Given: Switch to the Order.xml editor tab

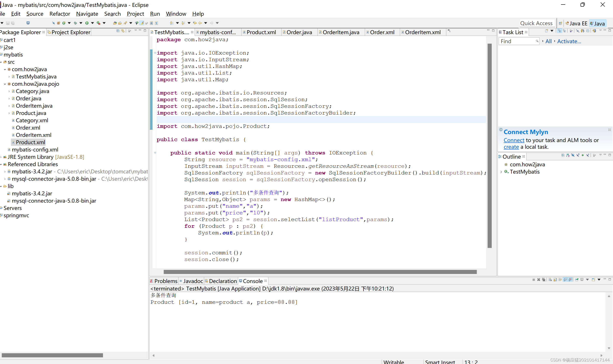Looking at the screenshot, I should click(x=382, y=32).
